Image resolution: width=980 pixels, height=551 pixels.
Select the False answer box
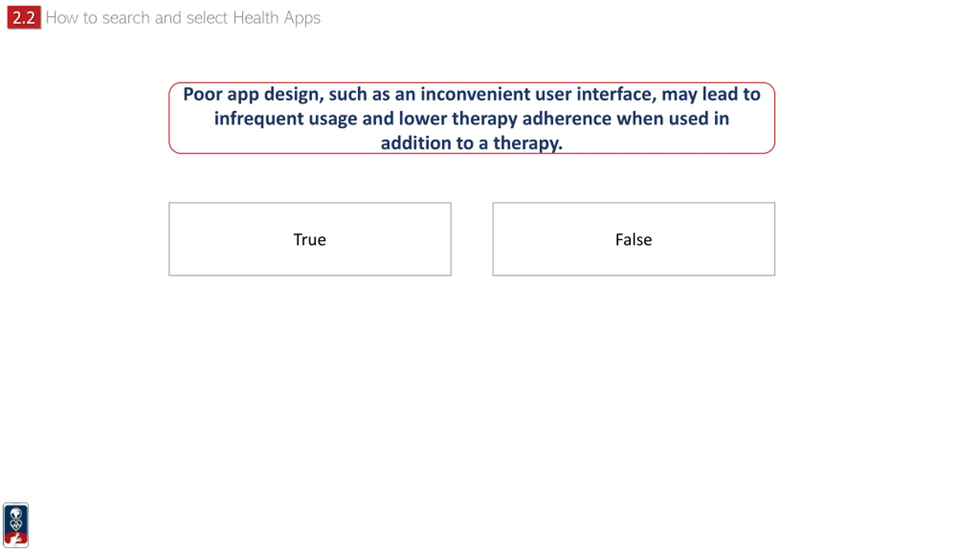click(634, 239)
